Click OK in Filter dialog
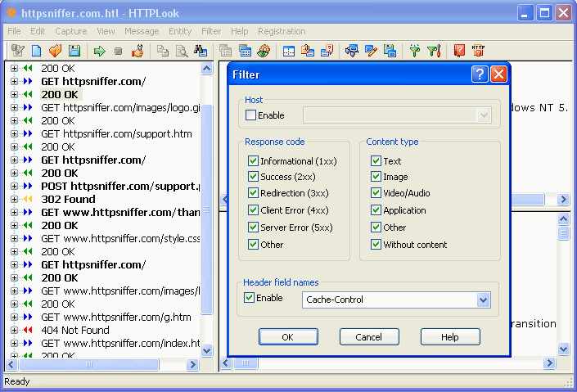This screenshot has width=577, height=392. click(x=288, y=337)
